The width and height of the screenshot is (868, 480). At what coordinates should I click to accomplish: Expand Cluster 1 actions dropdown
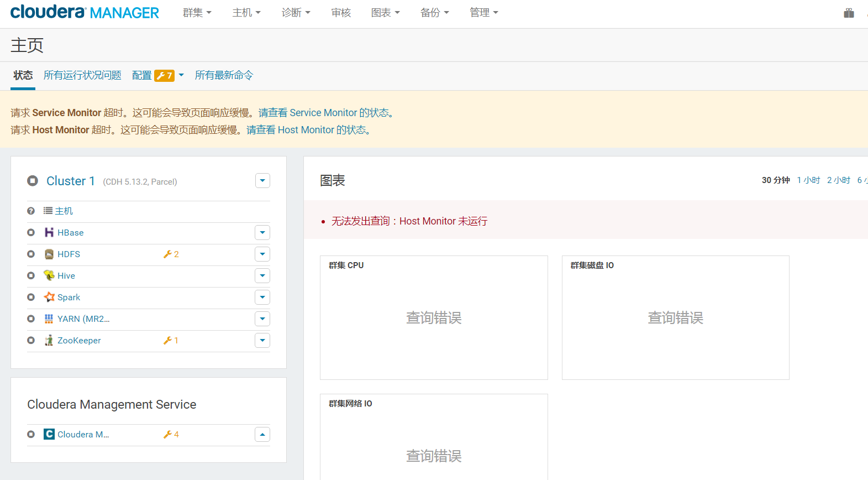[262, 180]
